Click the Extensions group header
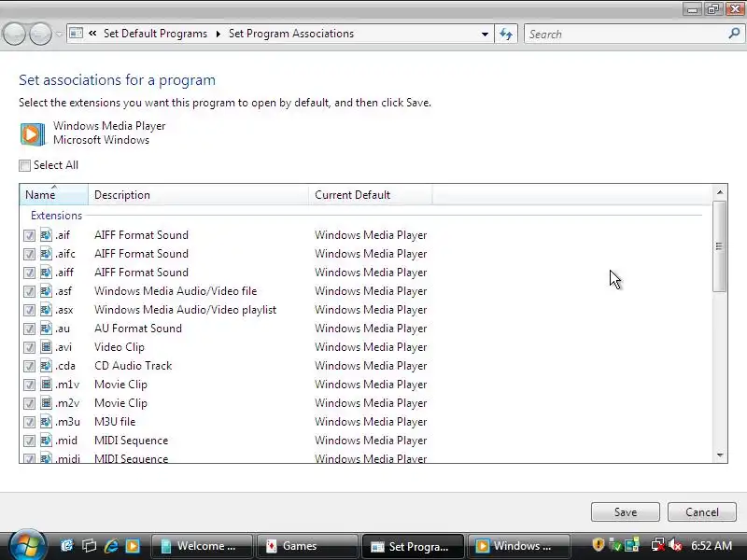 pyautogui.click(x=56, y=216)
